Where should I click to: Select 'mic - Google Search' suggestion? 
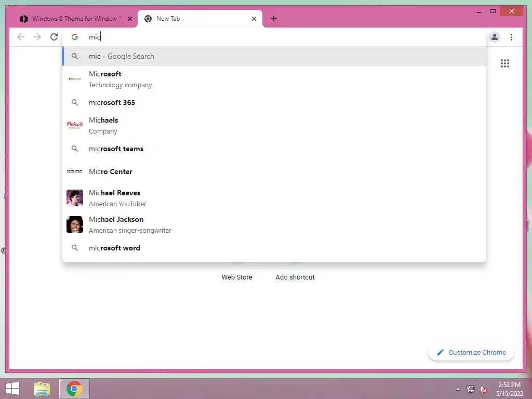pos(274,56)
